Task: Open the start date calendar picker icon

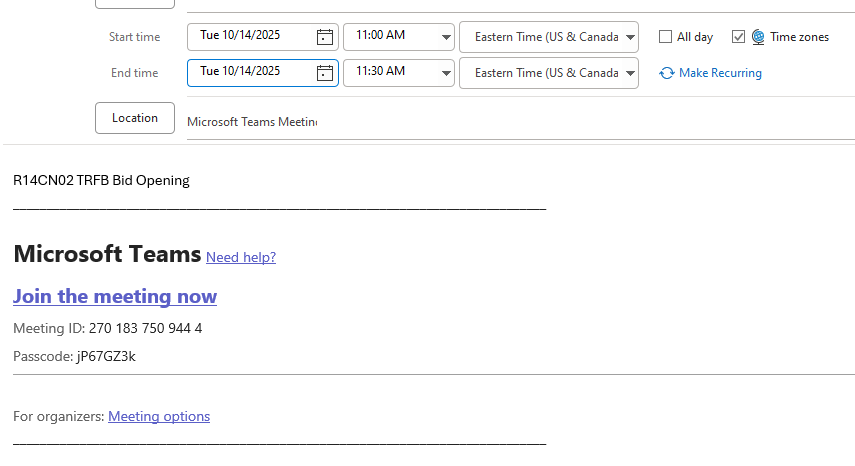Action: 324,37
